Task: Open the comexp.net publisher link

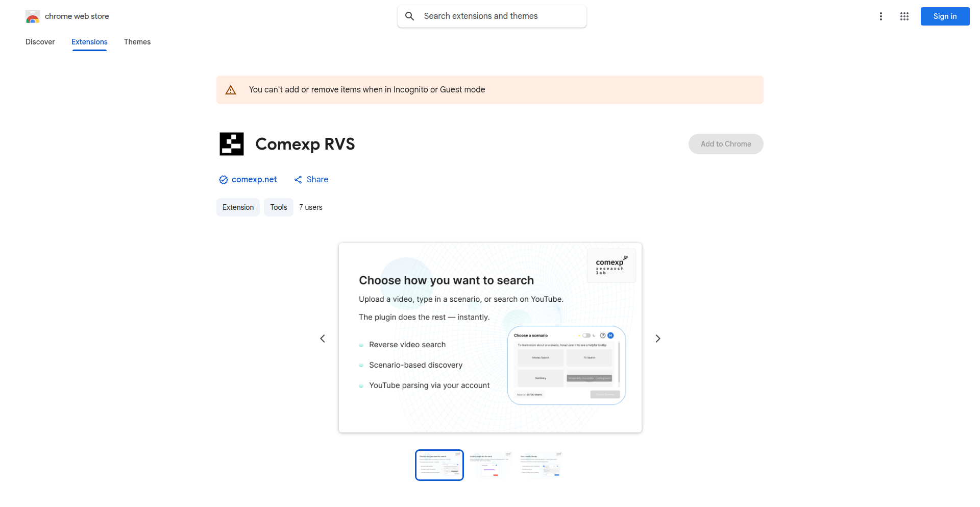Action: point(254,180)
